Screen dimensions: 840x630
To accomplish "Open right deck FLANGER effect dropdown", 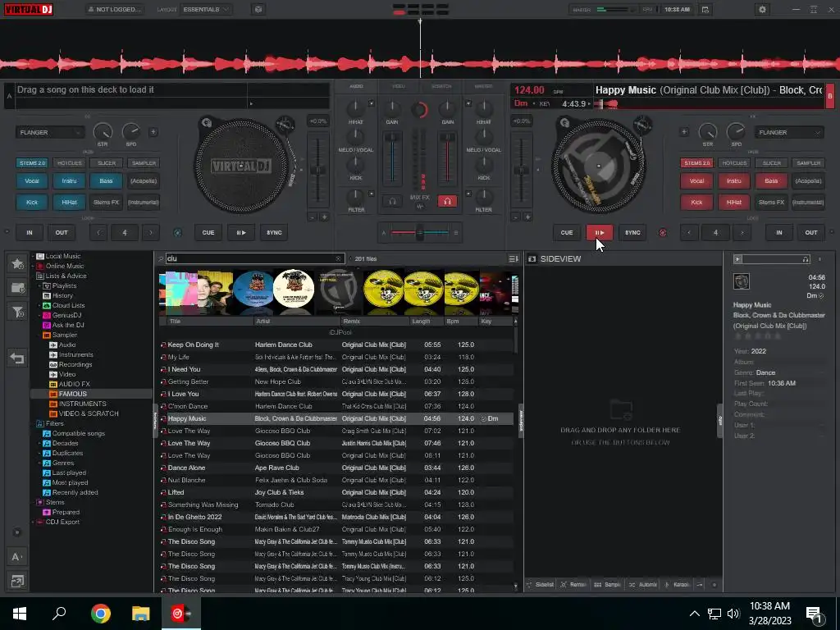I will coord(789,132).
